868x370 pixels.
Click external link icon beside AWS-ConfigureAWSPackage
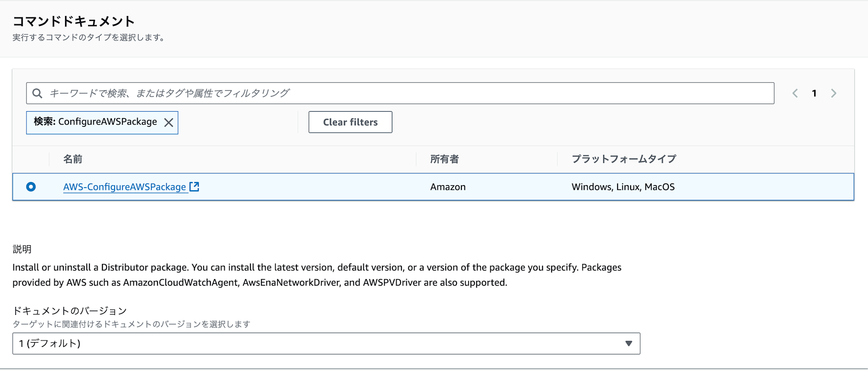[x=194, y=187]
